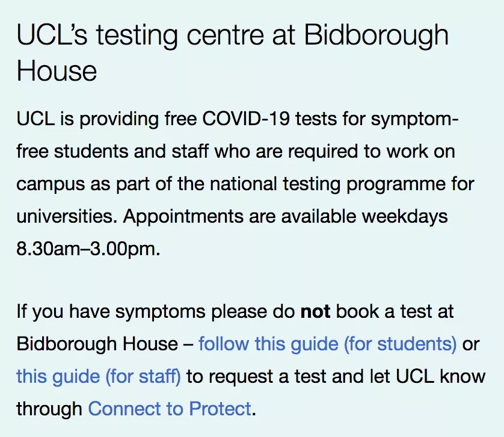Open the 'this guide (for staff)' link
This screenshot has width=504, height=437.
(99, 377)
